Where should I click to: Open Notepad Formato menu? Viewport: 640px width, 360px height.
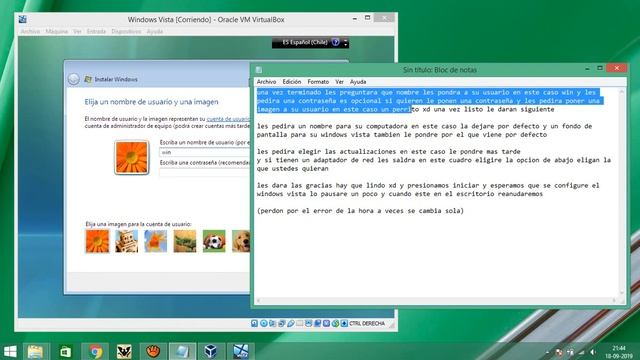pos(318,82)
